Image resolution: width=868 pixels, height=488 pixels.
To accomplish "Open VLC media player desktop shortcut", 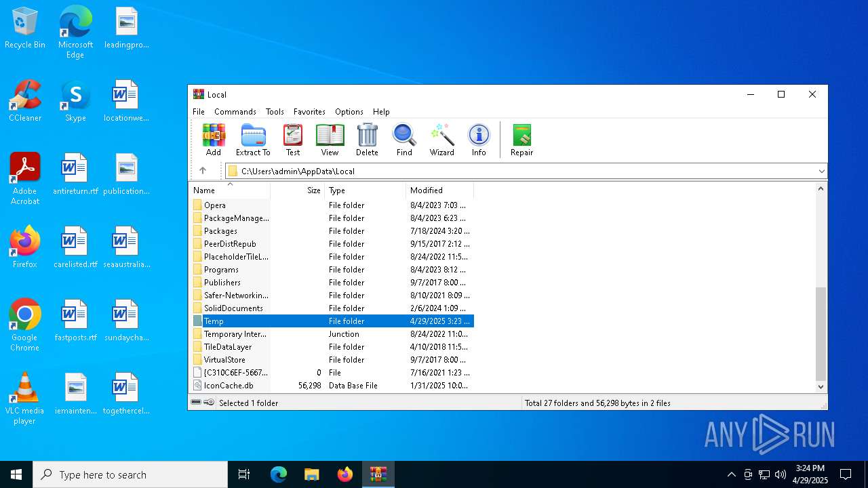I will click(25, 399).
